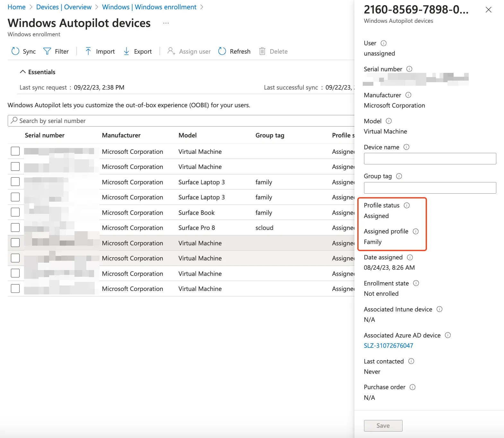Check the Surface Pro 8 row checkbox

pos(15,227)
